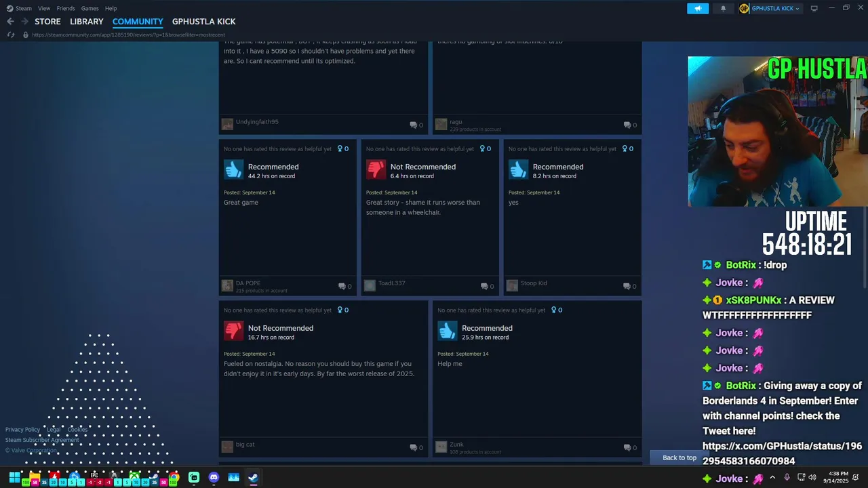868x488 pixels.
Task: Open the notifications bell
Action: 723,8
